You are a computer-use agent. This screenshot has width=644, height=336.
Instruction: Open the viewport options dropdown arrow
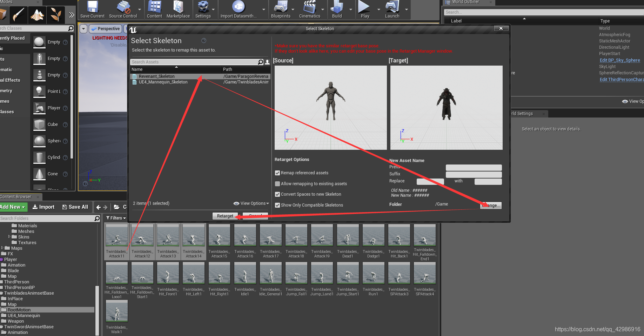(x=83, y=29)
